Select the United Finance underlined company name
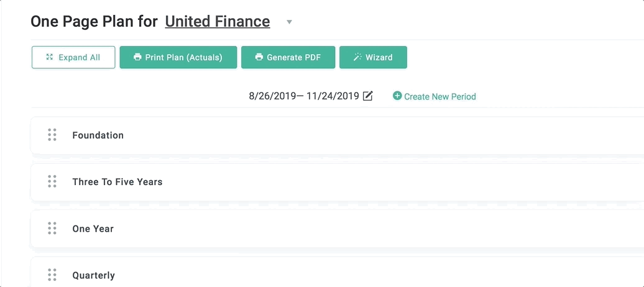The height and width of the screenshot is (287, 644). [218, 21]
